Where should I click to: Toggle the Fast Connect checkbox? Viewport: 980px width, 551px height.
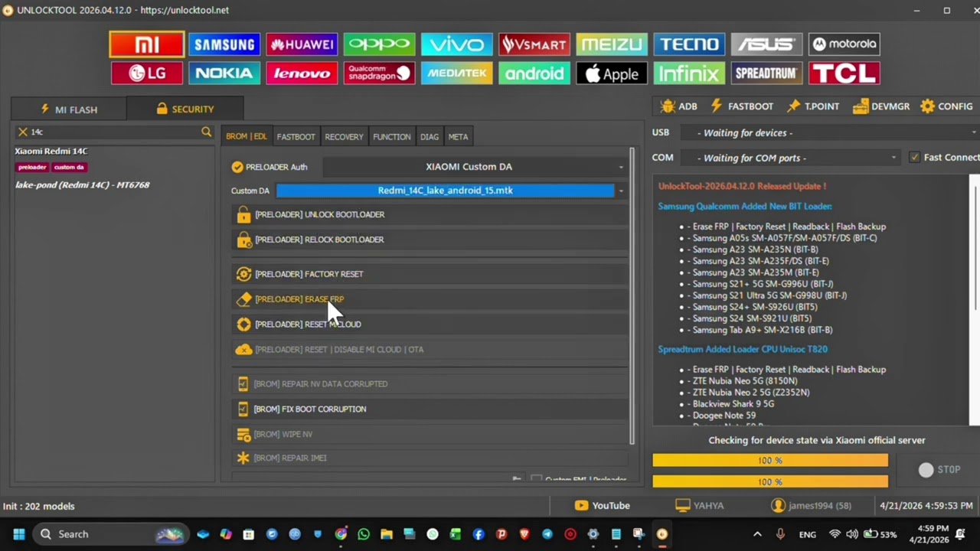[x=914, y=158]
